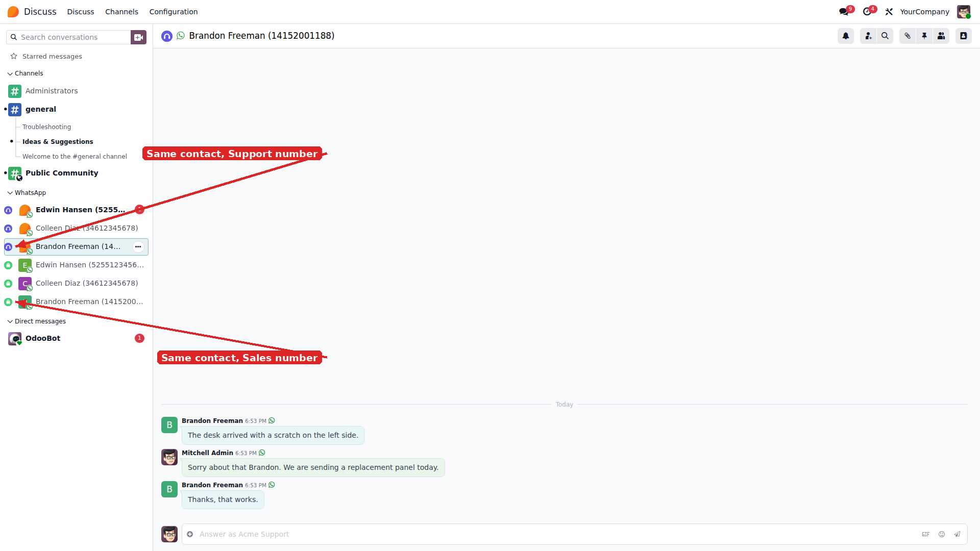Open the debug tools wrench icon

tap(889, 12)
